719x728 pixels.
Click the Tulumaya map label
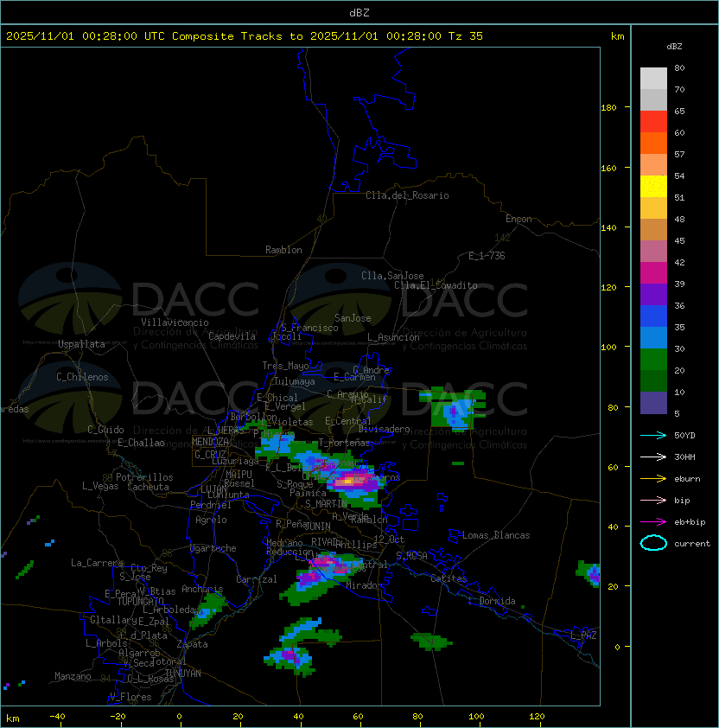coord(295,381)
